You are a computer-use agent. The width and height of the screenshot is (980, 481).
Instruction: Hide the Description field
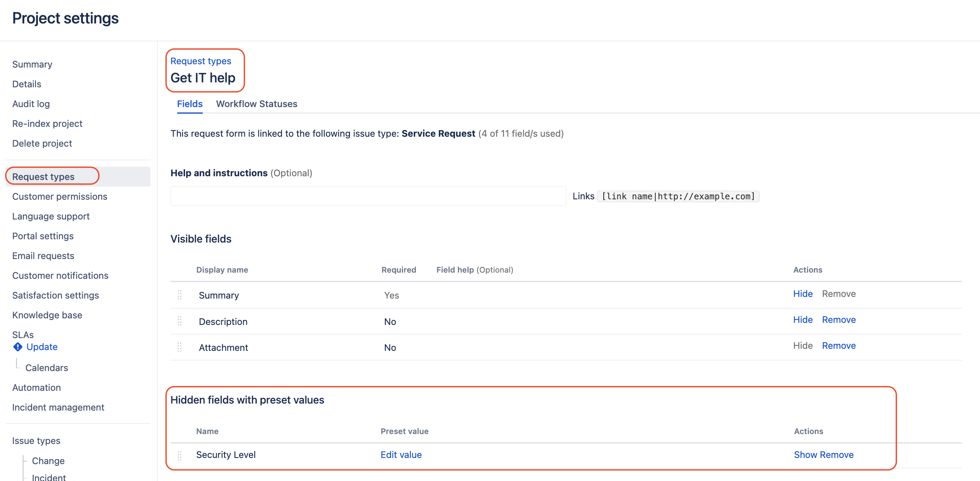click(802, 320)
